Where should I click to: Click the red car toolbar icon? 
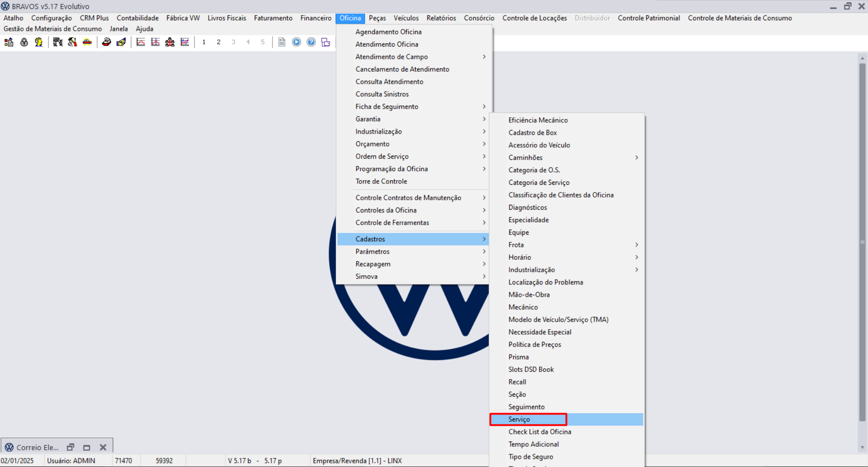87,42
